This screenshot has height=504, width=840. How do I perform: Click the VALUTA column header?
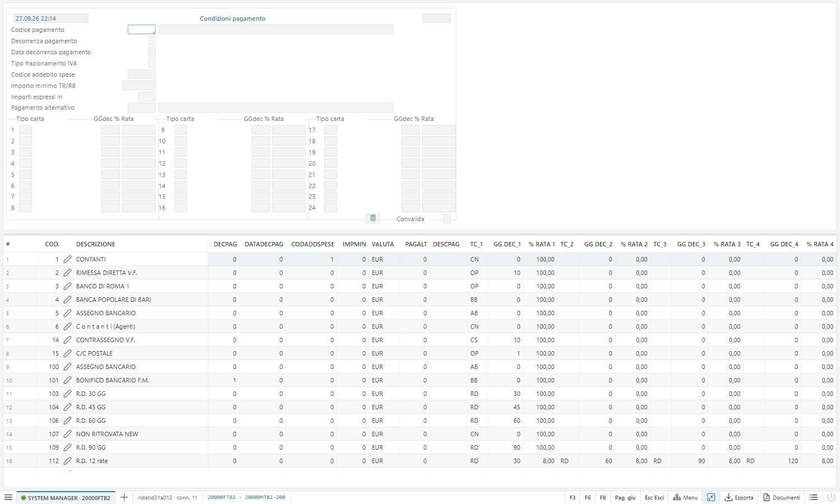pos(383,244)
